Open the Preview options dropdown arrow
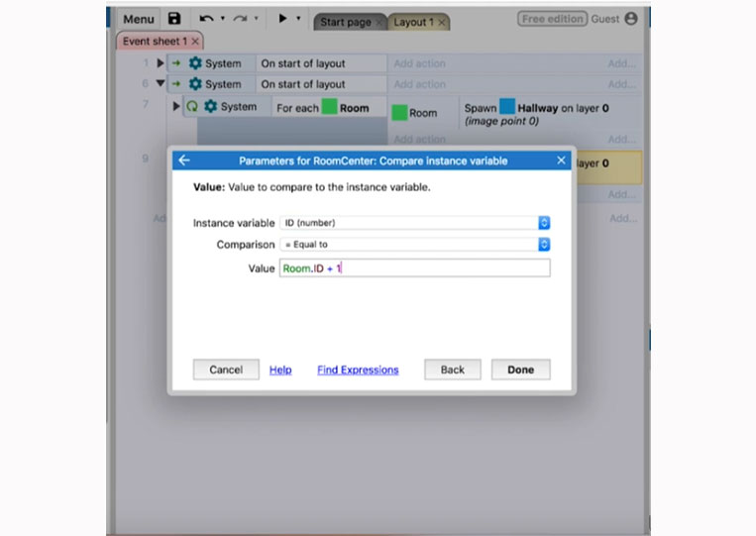The height and width of the screenshot is (536, 756). (298, 18)
